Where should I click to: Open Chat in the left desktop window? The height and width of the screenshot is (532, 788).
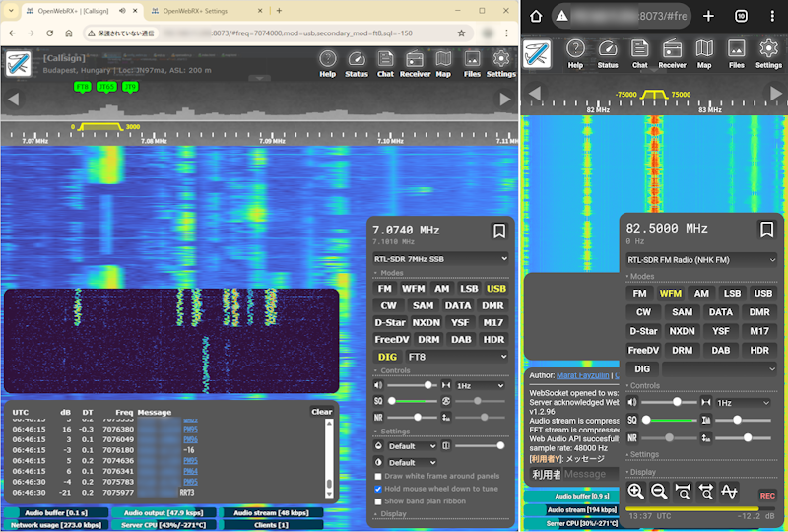(x=385, y=64)
